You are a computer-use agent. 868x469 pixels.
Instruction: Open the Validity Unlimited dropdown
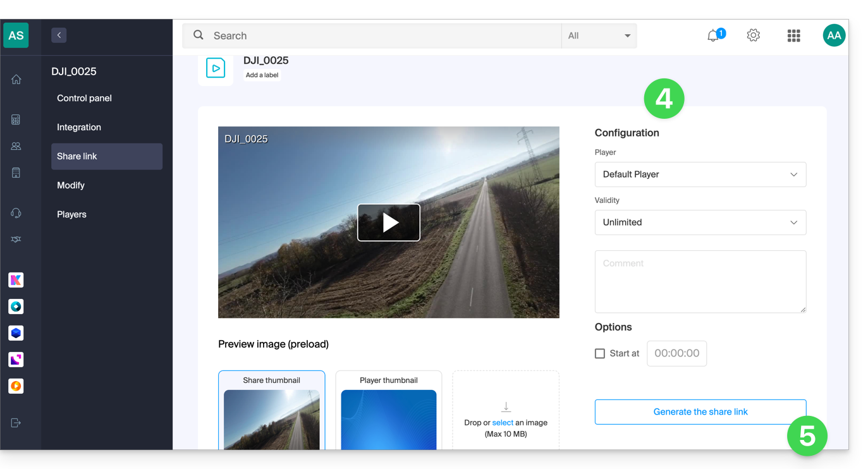coord(700,222)
